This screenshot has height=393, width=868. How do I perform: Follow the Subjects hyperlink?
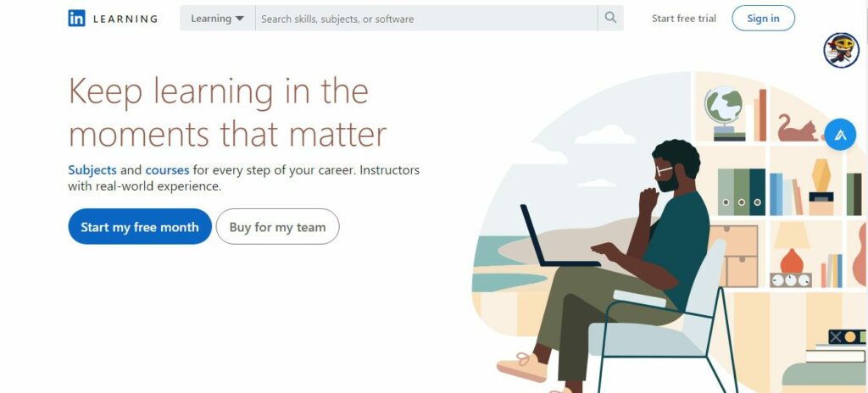(x=92, y=170)
